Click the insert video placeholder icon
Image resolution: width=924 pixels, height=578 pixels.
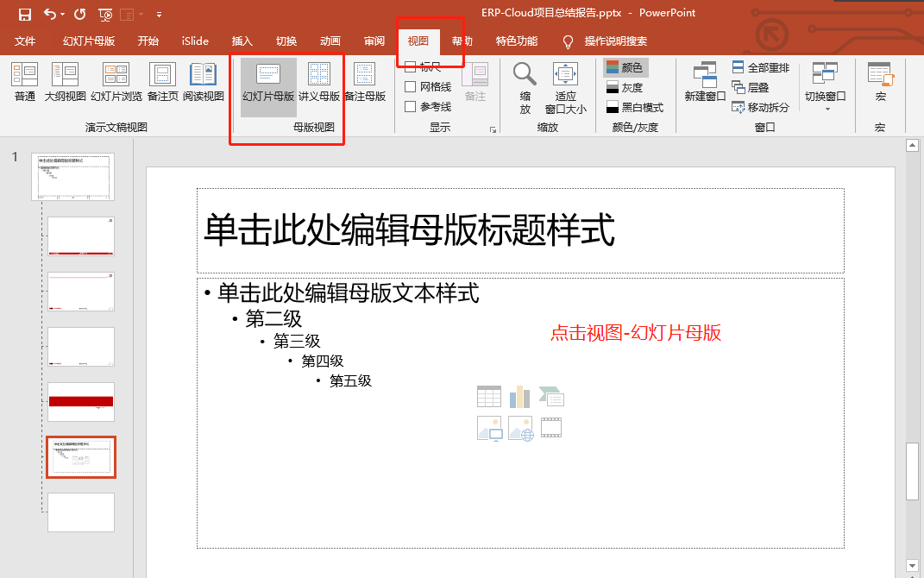[551, 428]
